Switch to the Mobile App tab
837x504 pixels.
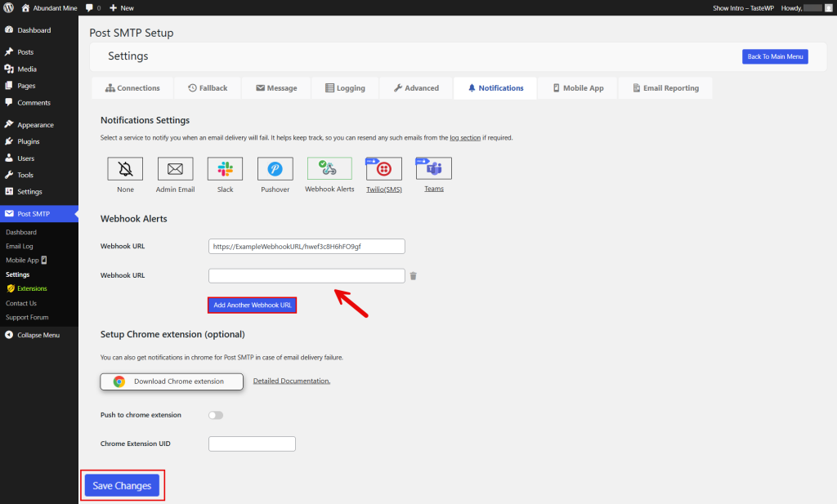[x=577, y=88]
